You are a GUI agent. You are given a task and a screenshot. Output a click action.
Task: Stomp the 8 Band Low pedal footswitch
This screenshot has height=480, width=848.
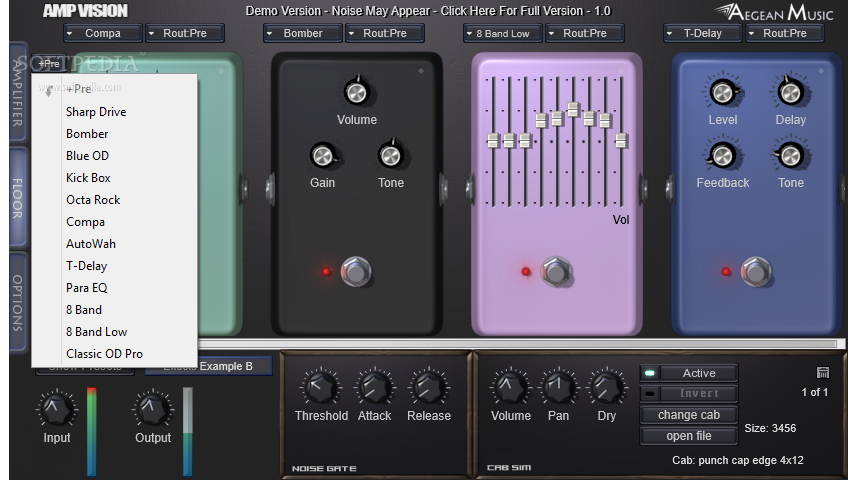[556, 271]
